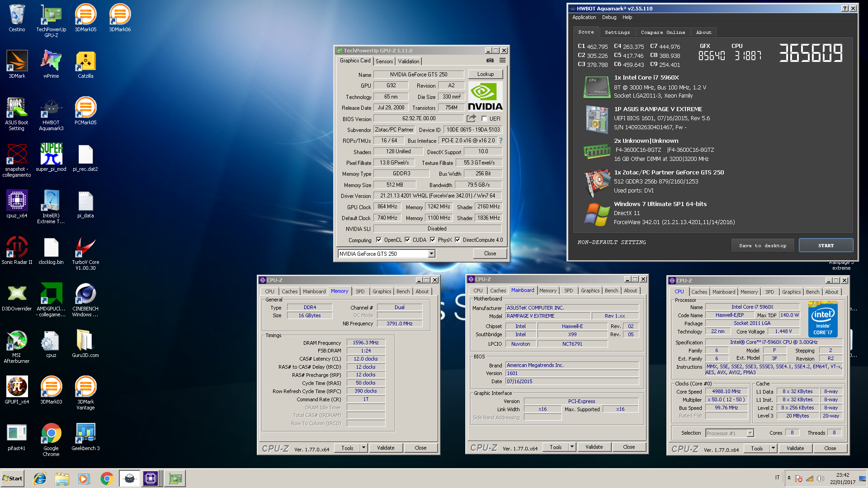Select SPD tab in CPU-Z Mainboard window
Image resolution: width=868 pixels, height=488 pixels.
pos(568,291)
